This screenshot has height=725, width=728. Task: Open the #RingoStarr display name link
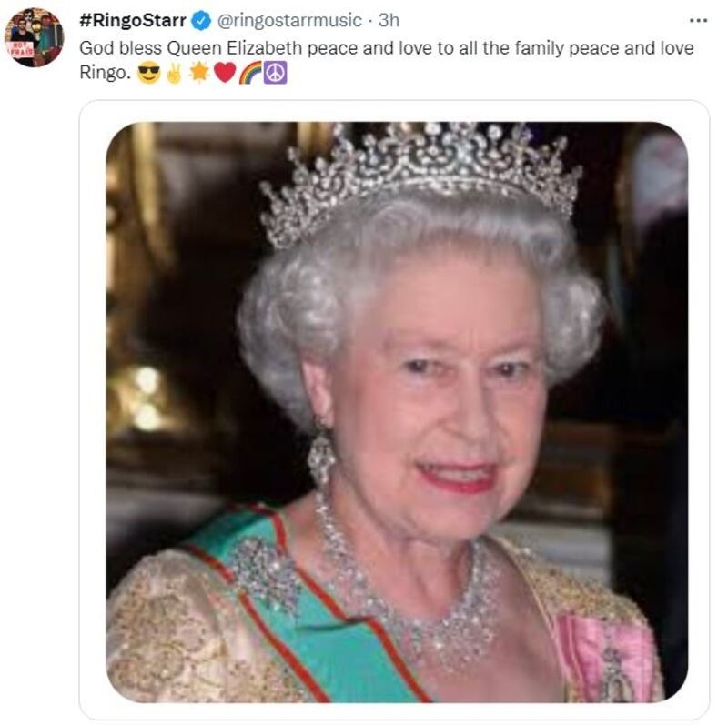133,20
